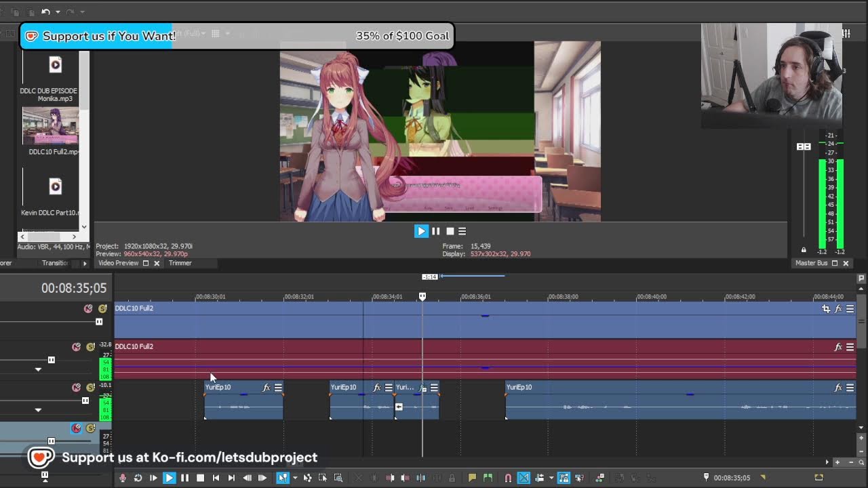This screenshot has width=868, height=488.
Task: Click Play From Start in timeline transport
Action: 153,478
